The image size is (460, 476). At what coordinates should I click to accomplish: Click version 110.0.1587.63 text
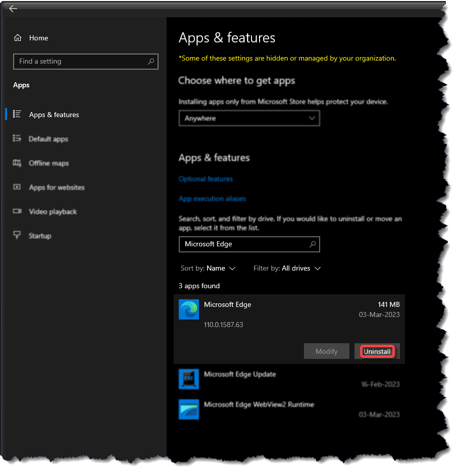224,325
